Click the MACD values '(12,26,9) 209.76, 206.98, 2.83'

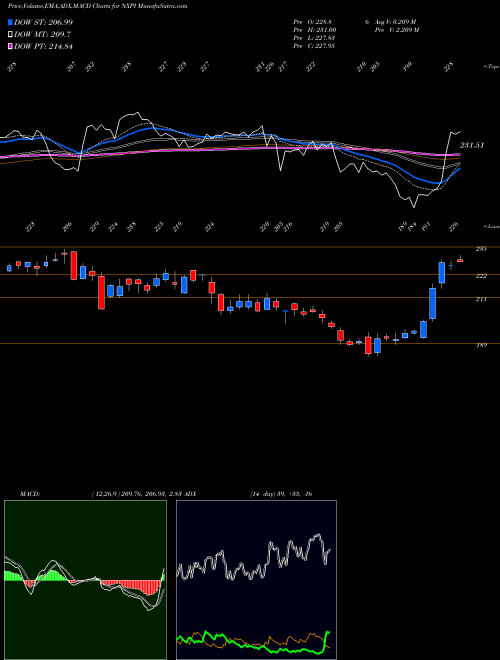point(136,494)
